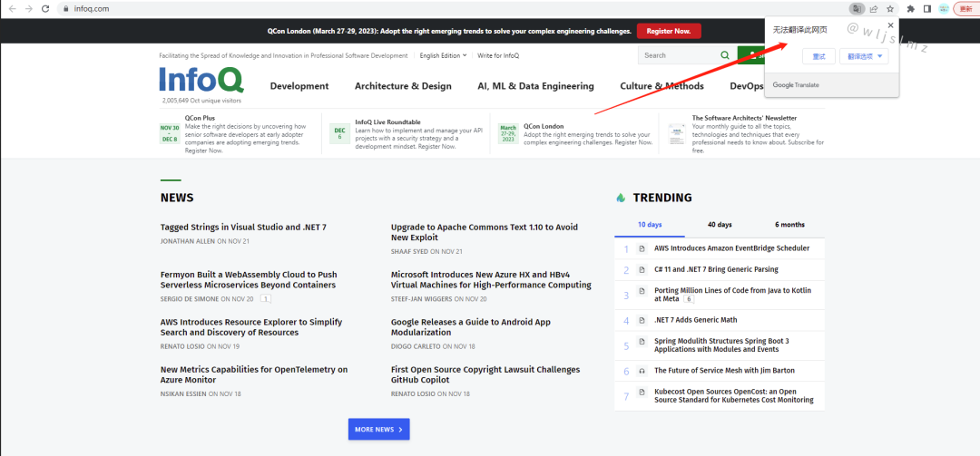Open the Extensions puzzle icon
Screen dimensions: 980x456
[911, 9]
